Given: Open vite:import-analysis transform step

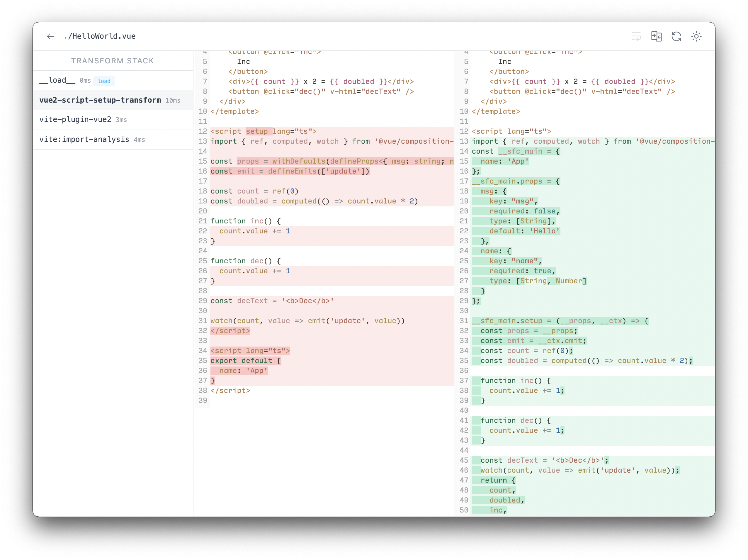Looking at the screenshot, I should point(113,139).
